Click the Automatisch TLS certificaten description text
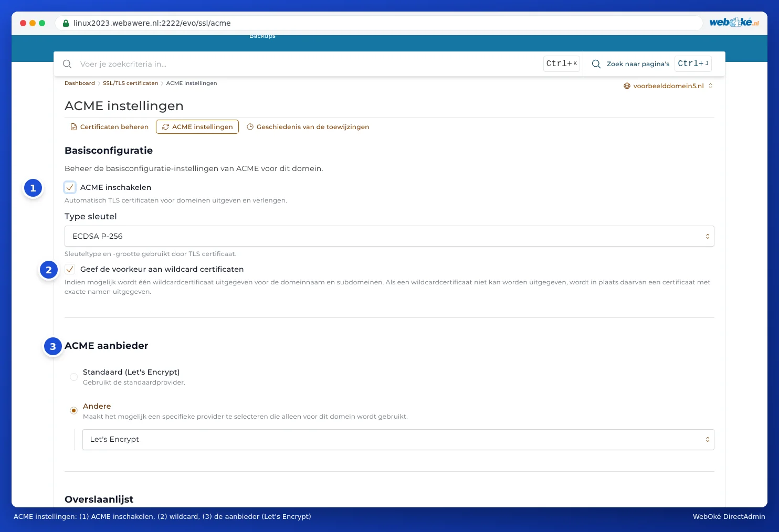The image size is (779, 532). (176, 200)
